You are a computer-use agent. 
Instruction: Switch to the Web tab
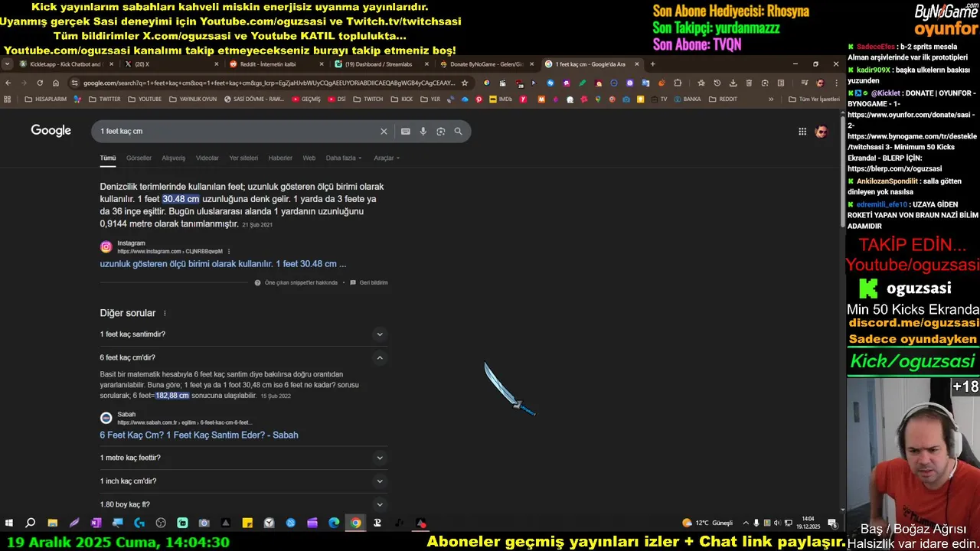pyautogui.click(x=309, y=158)
